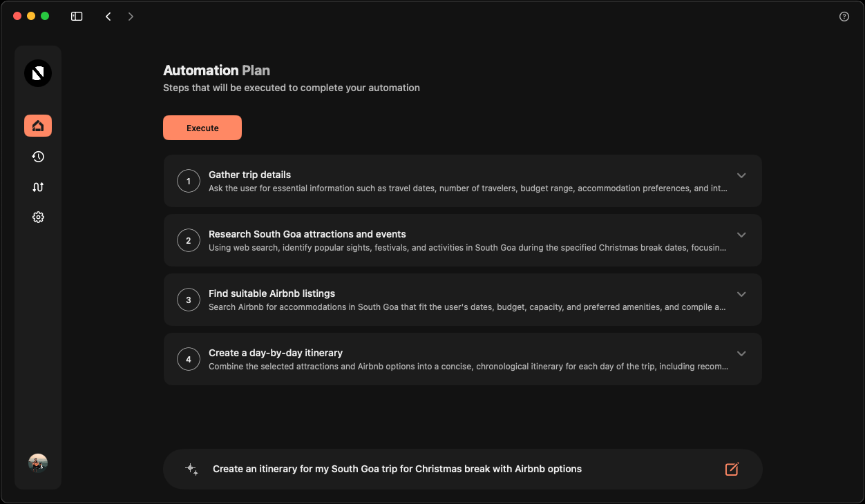Expand the Gather trip details step
Screen dimensions: 865x504
coord(741,175)
